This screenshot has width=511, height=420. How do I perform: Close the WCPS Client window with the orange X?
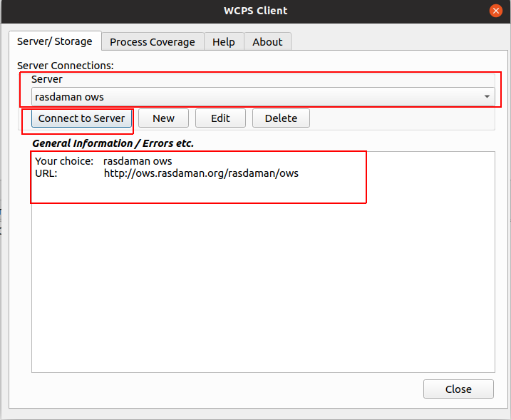click(496, 11)
